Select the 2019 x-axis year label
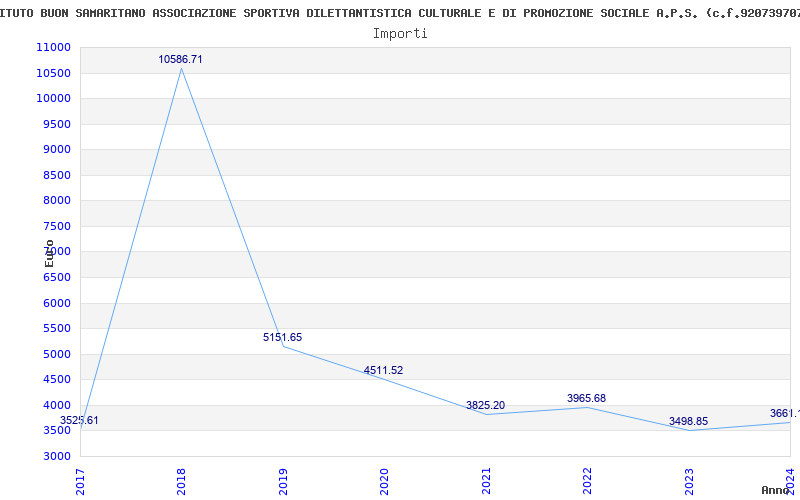This screenshot has height=500, width=800. [x=283, y=482]
